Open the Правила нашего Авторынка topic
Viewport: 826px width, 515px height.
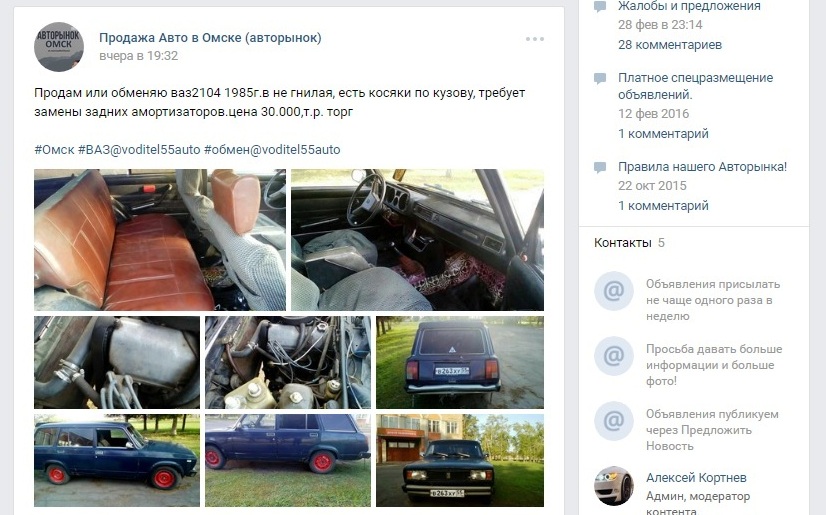[x=702, y=167]
